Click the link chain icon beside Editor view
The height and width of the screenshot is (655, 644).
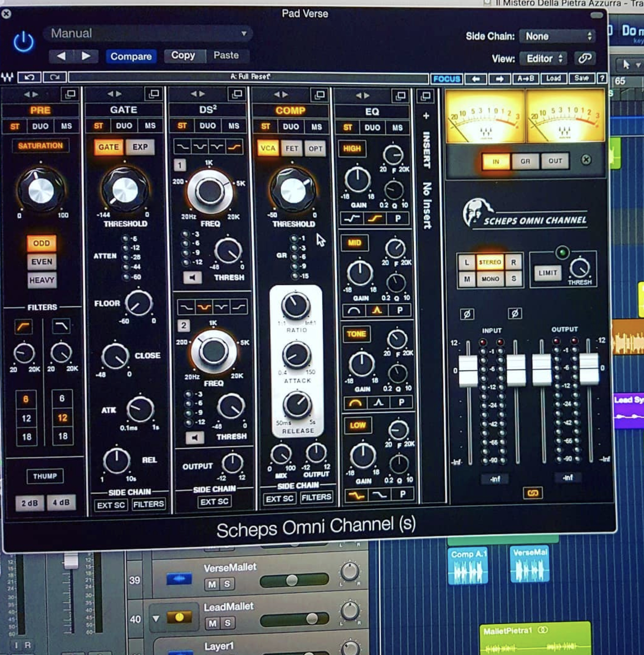click(585, 59)
